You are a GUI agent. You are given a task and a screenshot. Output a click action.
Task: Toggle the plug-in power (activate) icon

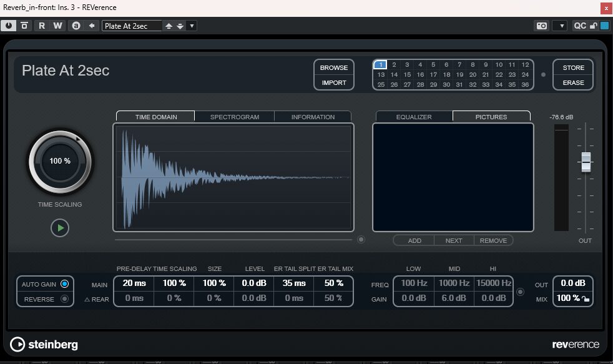[9, 26]
